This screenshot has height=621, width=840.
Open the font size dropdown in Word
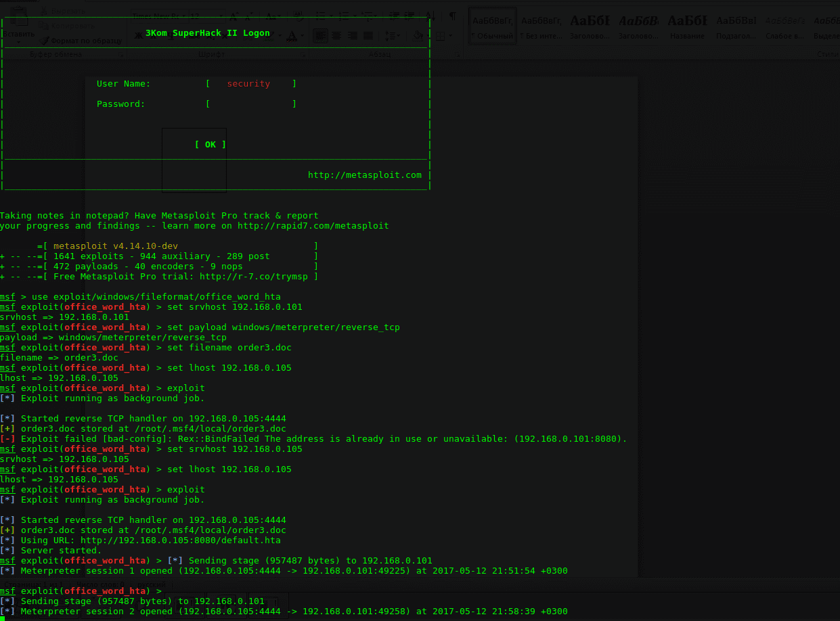pyautogui.click(x=222, y=16)
